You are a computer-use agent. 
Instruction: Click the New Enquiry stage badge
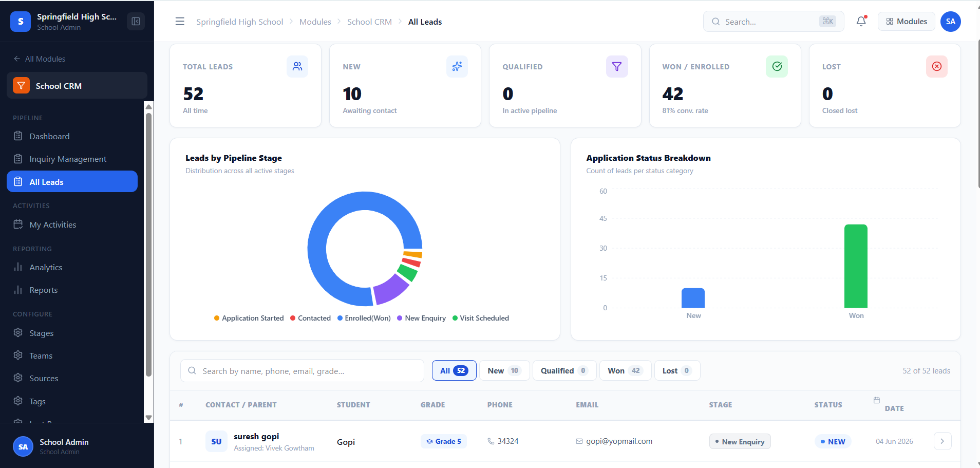(740, 441)
